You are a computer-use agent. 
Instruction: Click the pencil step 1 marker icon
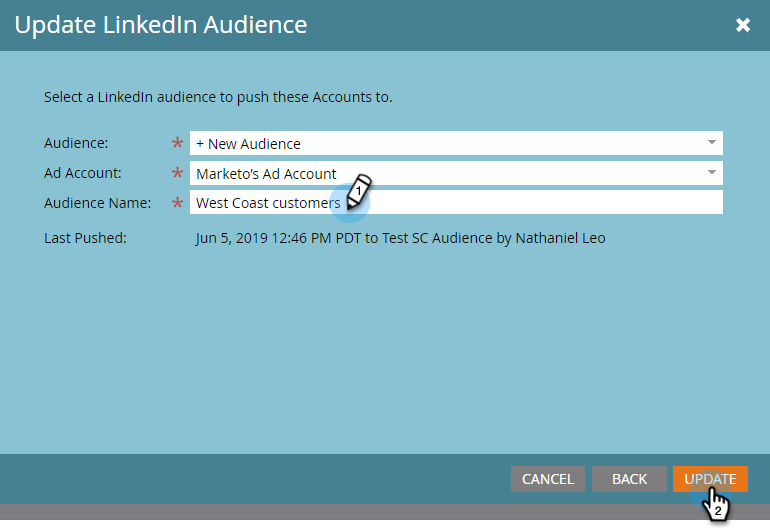[x=358, y=190]
